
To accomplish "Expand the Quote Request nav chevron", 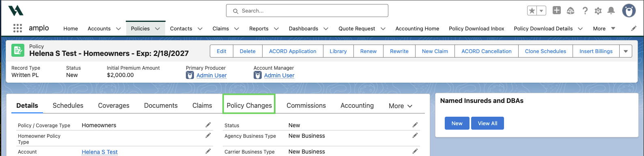I will 383,29.
